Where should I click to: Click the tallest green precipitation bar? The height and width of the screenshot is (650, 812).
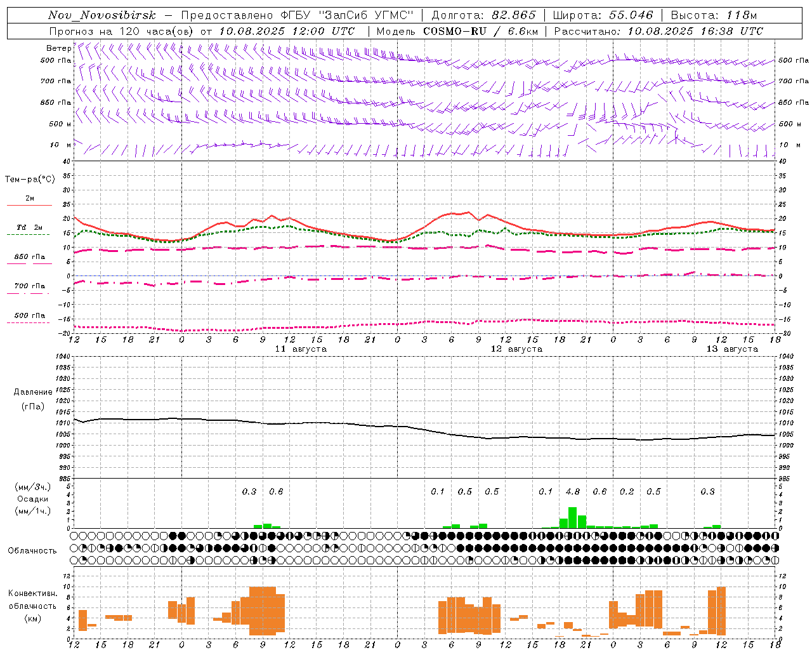tap(572, 517)
